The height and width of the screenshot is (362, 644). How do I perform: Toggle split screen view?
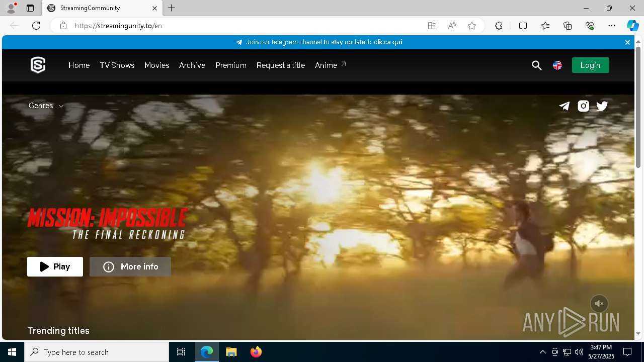coord(523,26)
